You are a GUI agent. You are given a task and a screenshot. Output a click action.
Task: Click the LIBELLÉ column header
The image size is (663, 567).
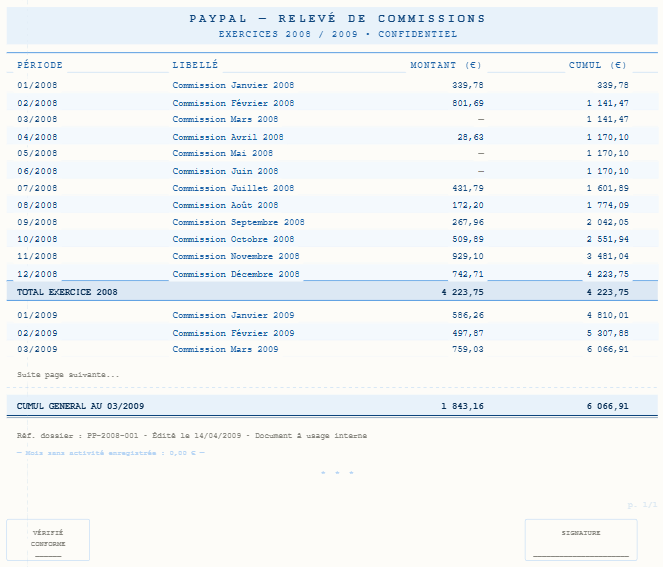[x=195, y=65]
